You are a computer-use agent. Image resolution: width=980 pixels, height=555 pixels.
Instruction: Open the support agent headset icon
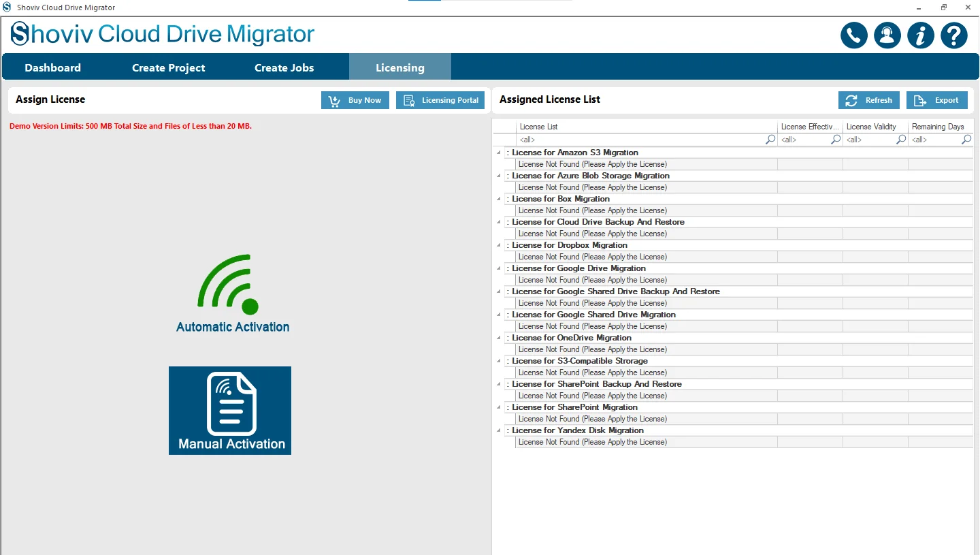[x=887, y=35]
